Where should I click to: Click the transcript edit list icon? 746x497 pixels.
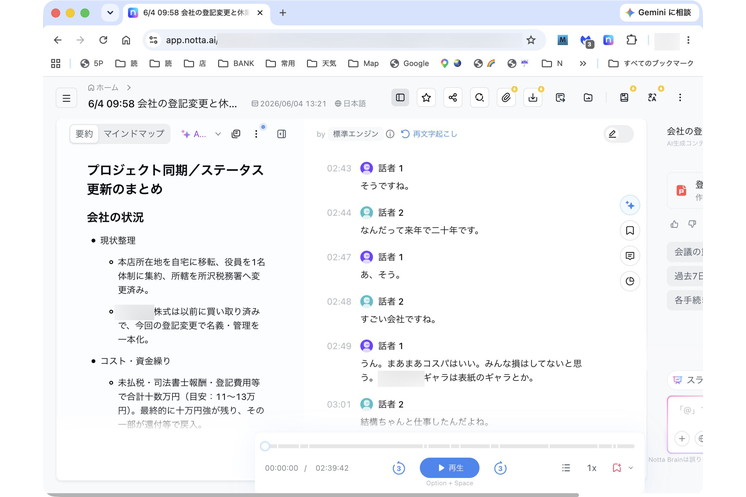(x=560, y=97)
